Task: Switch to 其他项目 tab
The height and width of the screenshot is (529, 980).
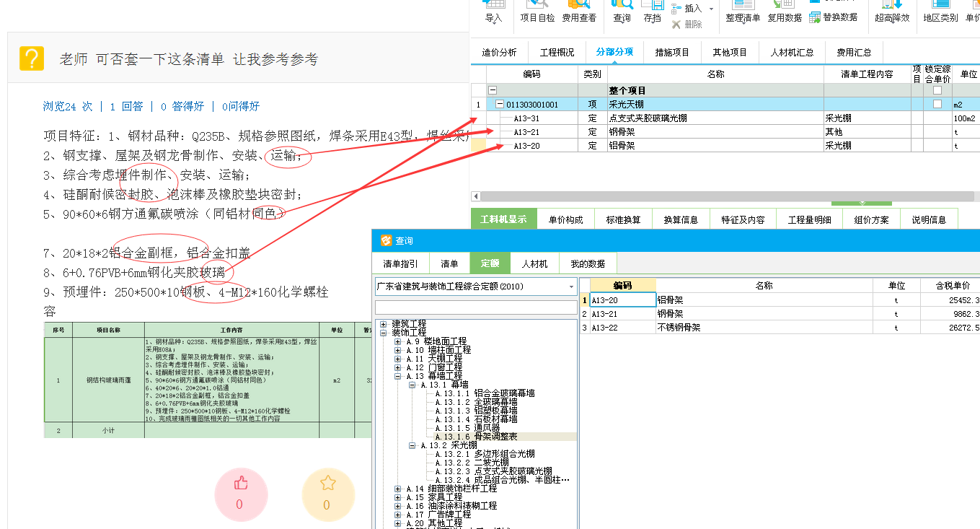Action: pyautogui.click(x=730, y=52)
